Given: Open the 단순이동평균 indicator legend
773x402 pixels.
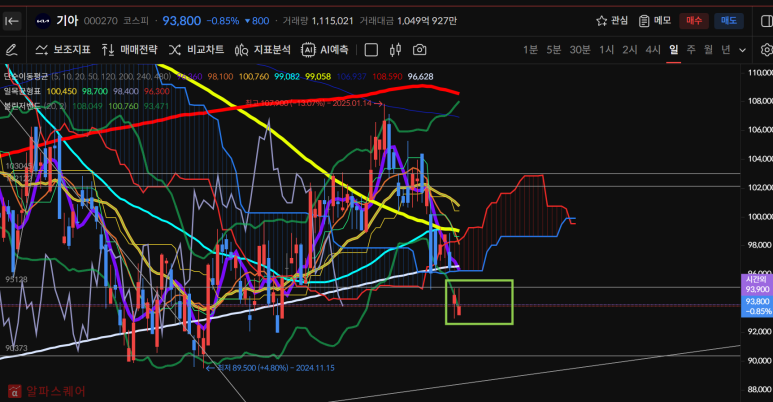Looking at the screenshot, I should [26, 76].
